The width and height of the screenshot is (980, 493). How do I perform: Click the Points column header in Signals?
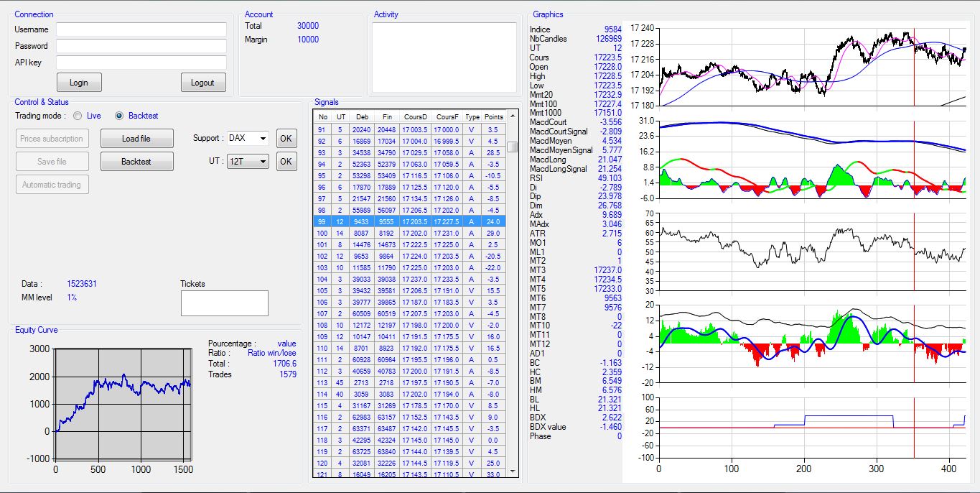pos(493,116)
